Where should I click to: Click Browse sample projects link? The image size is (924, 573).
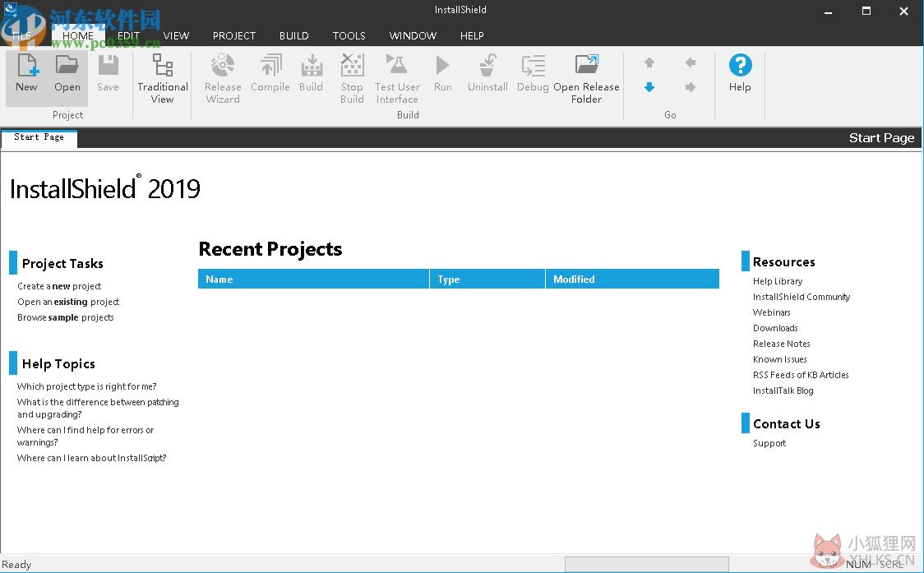(66, 318)
